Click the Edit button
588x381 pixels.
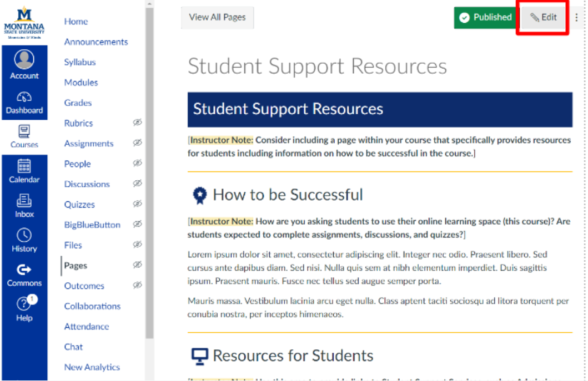[x=542, y=17]
